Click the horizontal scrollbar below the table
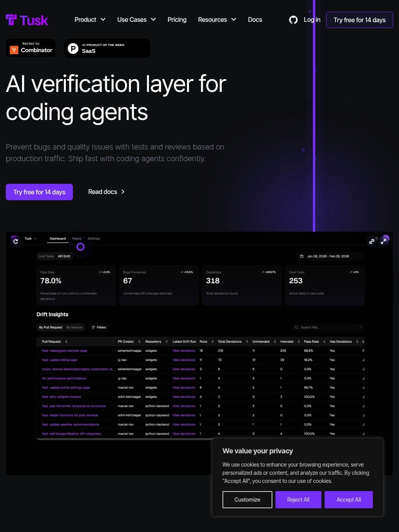399x532 pixels. 124,439
